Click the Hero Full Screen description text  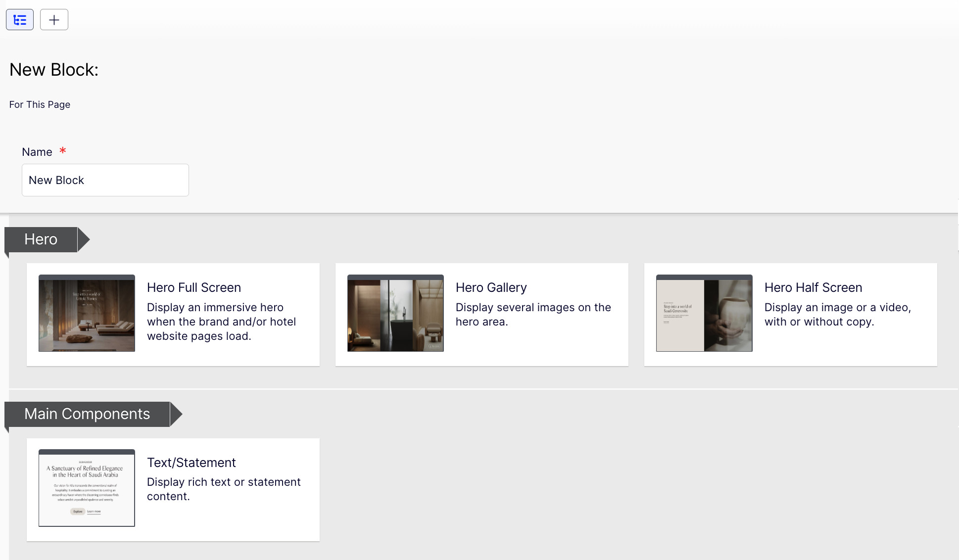click(x=221, y=322)
